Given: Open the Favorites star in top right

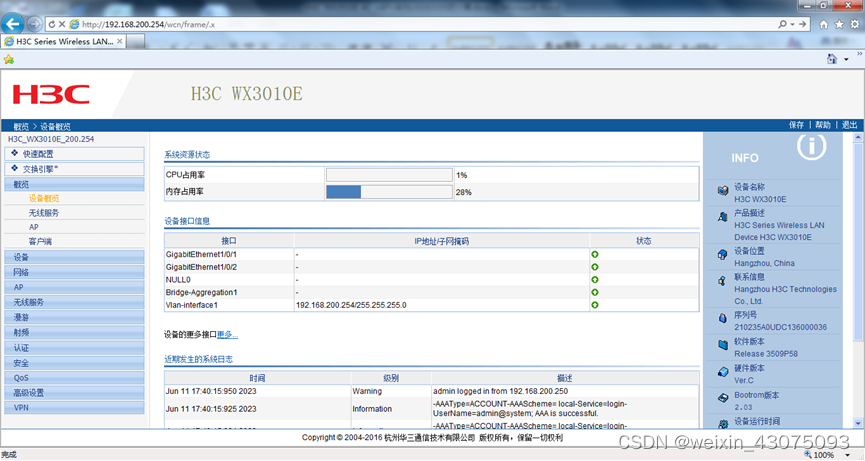Looking at the screenshot, I should tap(839, 24).
